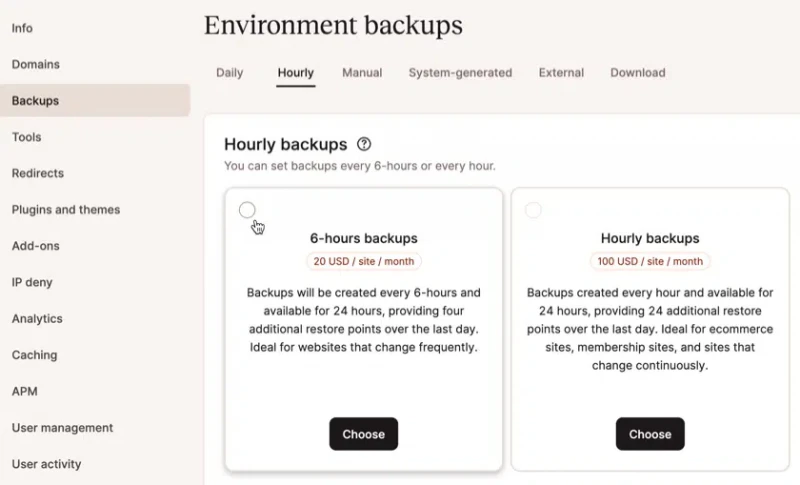Open the Caching page

click(34, 355)
